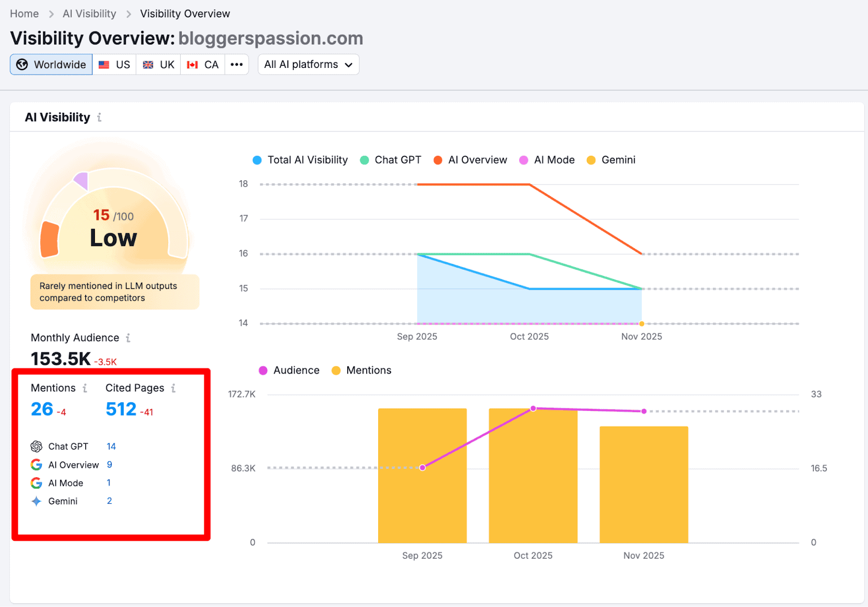This screenshot has height=607, width=868.
Task: Toggle the Audience series in lower chart legend
Action: point(289,370)
